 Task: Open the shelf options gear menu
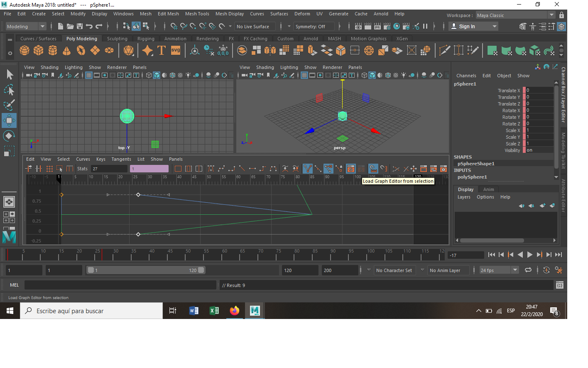(10, 53)
